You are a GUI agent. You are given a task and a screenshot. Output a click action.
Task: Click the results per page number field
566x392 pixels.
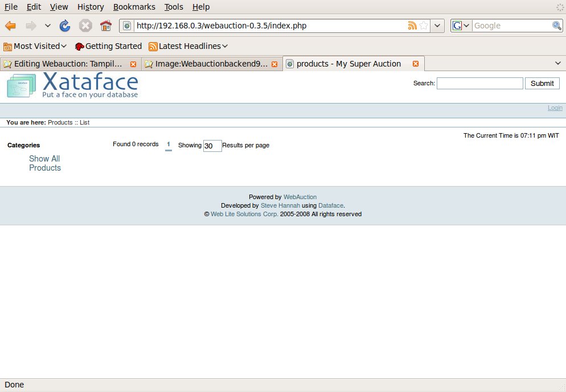tap(212, 146)
